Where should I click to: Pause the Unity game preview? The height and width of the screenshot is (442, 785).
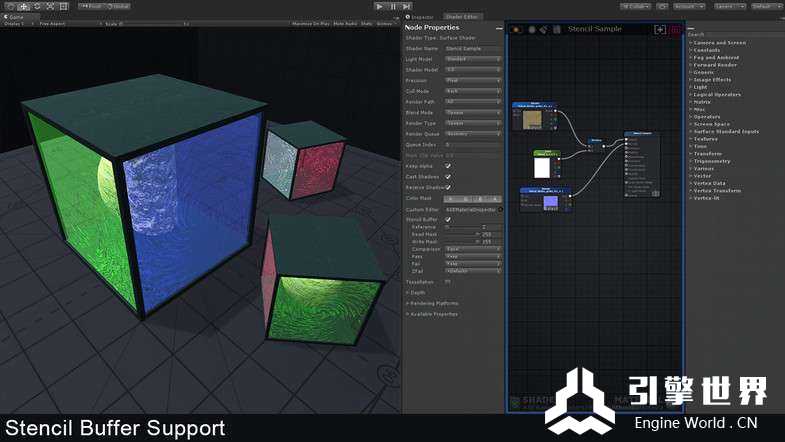pos(393,7)
